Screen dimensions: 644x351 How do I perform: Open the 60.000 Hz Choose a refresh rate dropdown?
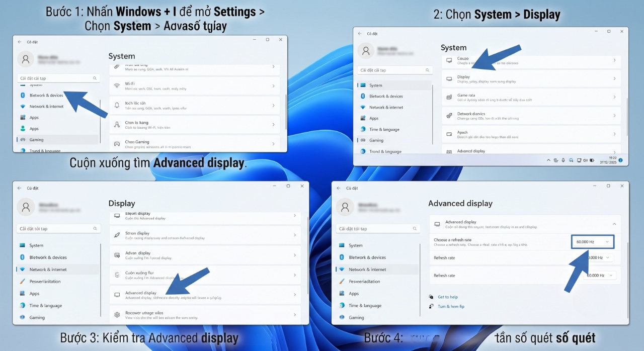(x=593, y=242)
